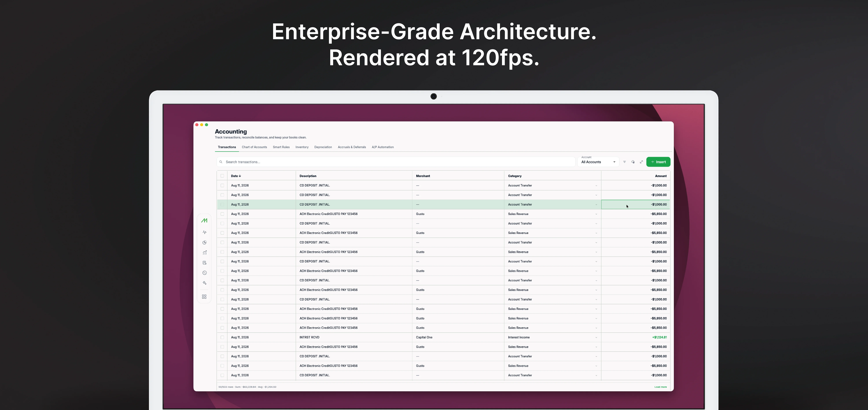
Task: Switch to the Transactions tab
Action: pyautogui.click(x=227, y=147)
